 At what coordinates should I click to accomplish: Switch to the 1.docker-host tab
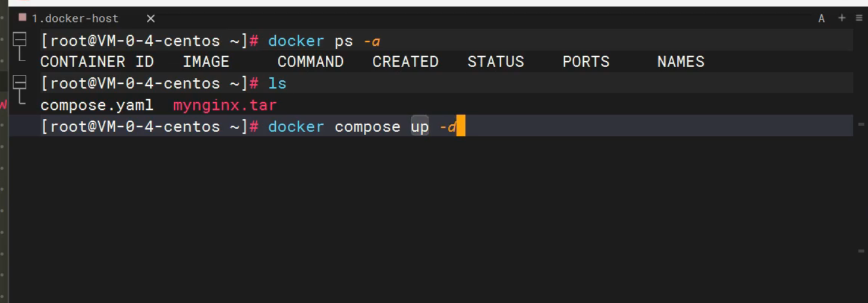pyautogui.click(x=75, y=18)
